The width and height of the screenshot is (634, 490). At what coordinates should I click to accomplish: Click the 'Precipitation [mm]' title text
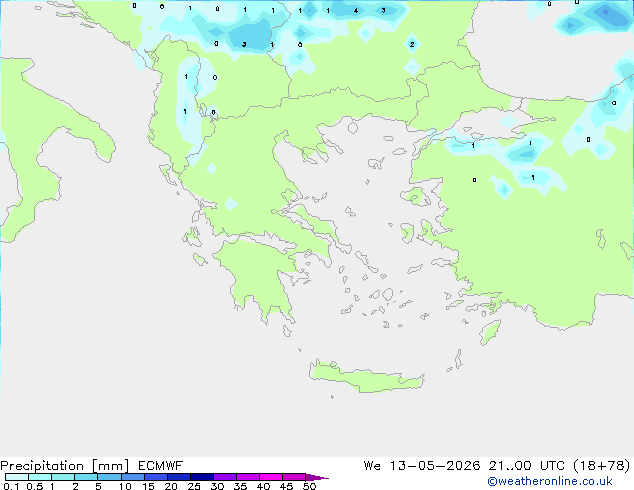coord(64,466)
